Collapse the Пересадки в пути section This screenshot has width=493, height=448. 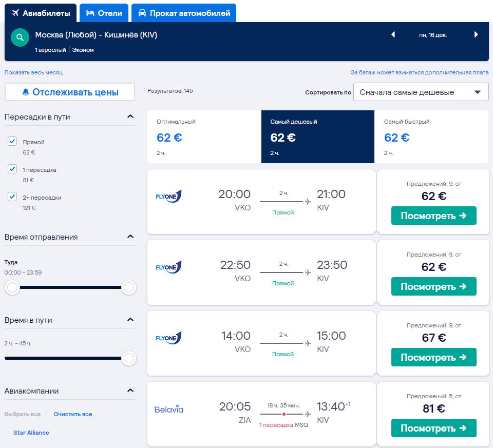pyautogui.click(x=130, y=116)
